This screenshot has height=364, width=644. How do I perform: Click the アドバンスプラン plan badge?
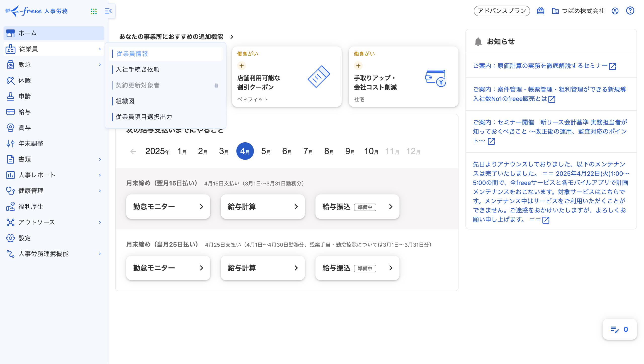[x=501, y=11]
